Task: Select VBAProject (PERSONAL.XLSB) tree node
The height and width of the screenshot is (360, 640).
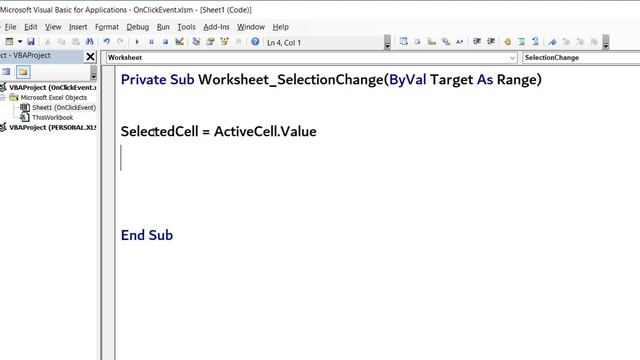Action: [x=52, y=127]
